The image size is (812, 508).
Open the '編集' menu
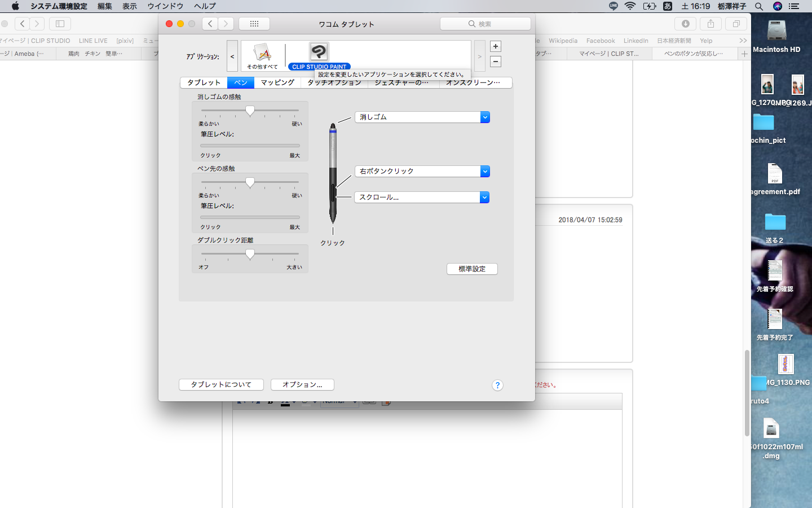pyautogui.click(x=105, y=6)
